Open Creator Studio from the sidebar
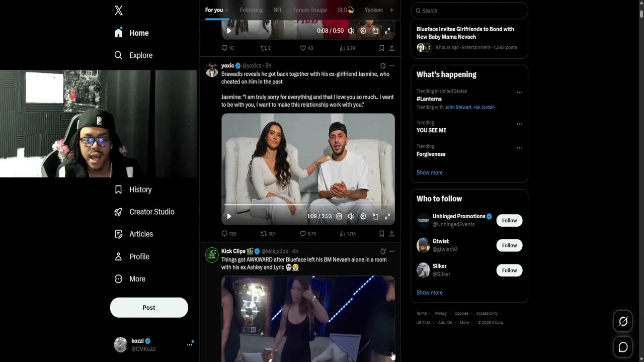644x362 pixels. (144, 212)
